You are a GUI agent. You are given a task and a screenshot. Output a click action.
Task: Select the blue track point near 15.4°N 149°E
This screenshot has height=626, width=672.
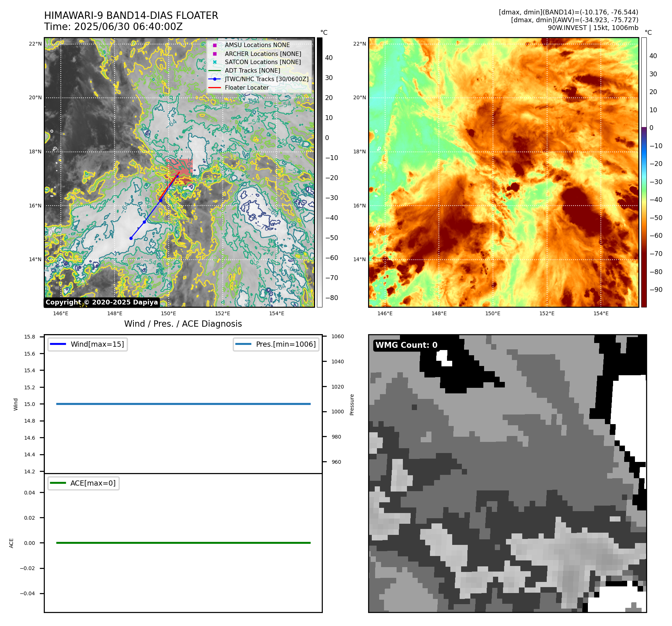(x=145, y=222)
